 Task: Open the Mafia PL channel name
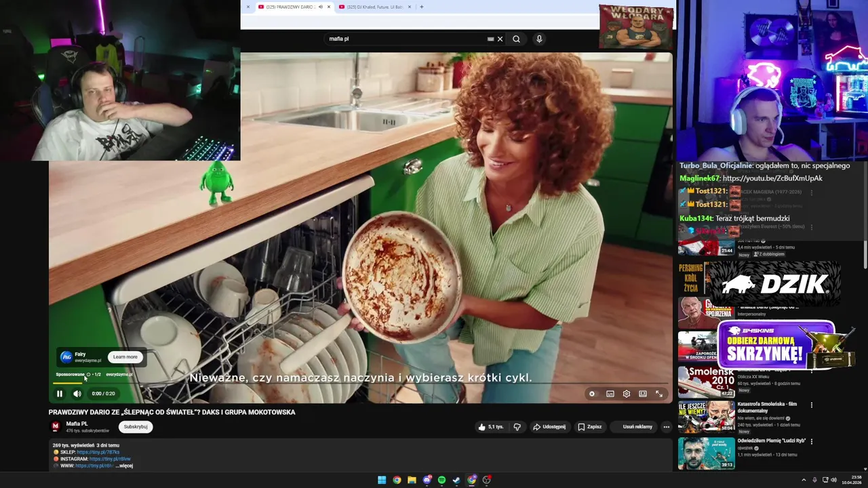coord(77,424)
